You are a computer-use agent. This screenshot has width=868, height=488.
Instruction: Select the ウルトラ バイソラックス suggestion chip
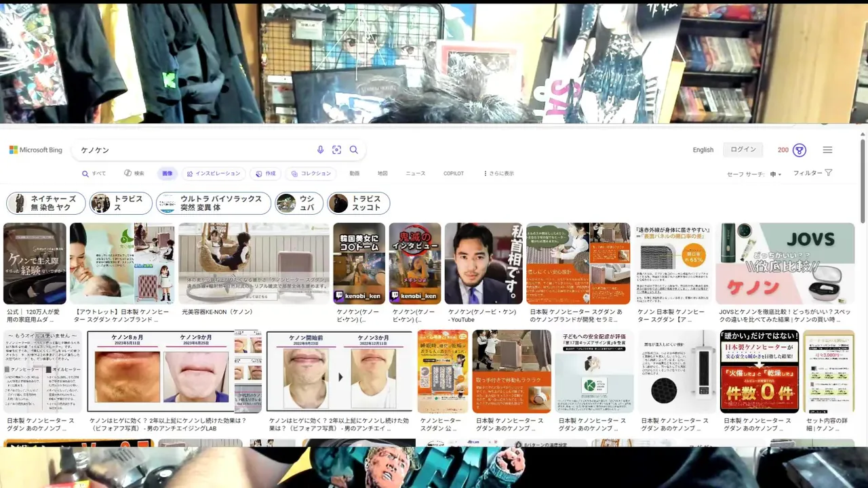214,203
